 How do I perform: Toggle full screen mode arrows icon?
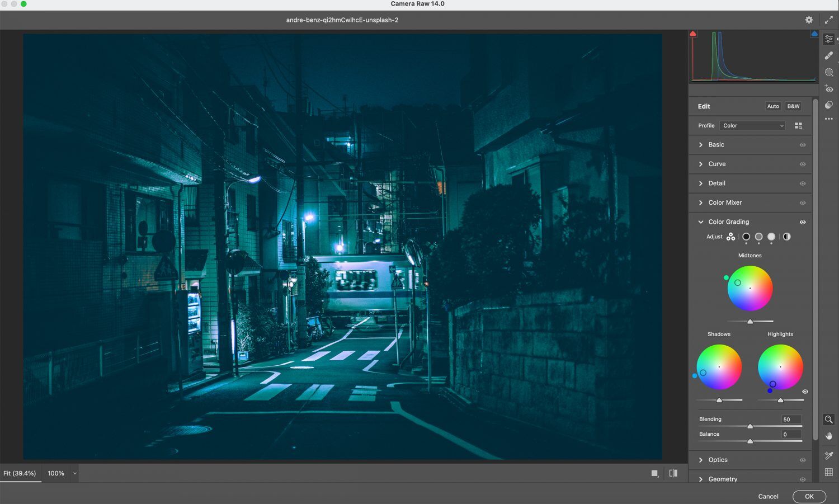829,20
